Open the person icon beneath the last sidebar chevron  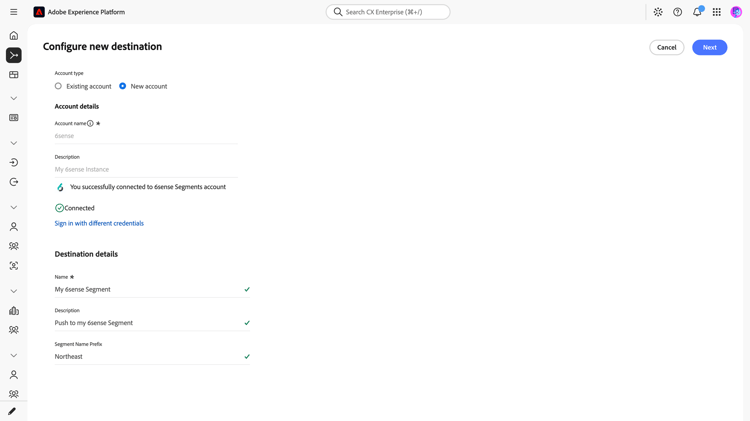point(13,375)
